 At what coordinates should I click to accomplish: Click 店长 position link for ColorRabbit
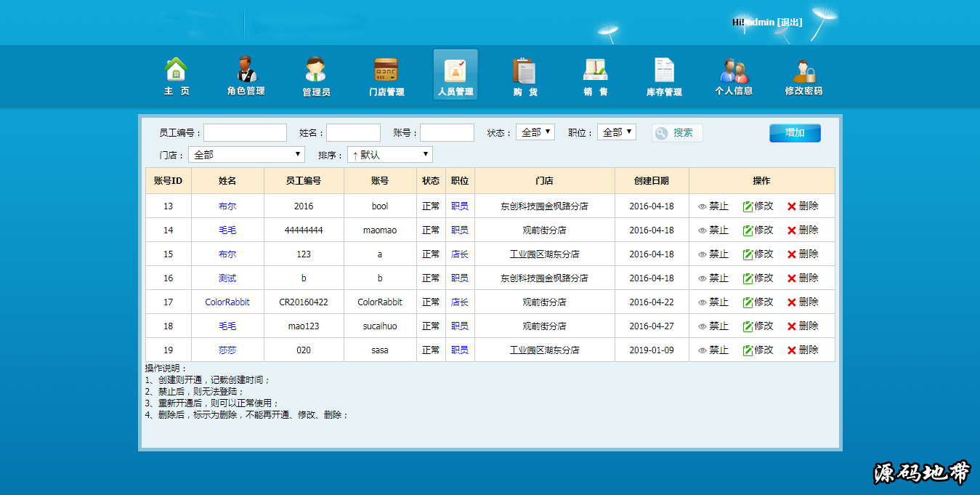coord(460,302)
